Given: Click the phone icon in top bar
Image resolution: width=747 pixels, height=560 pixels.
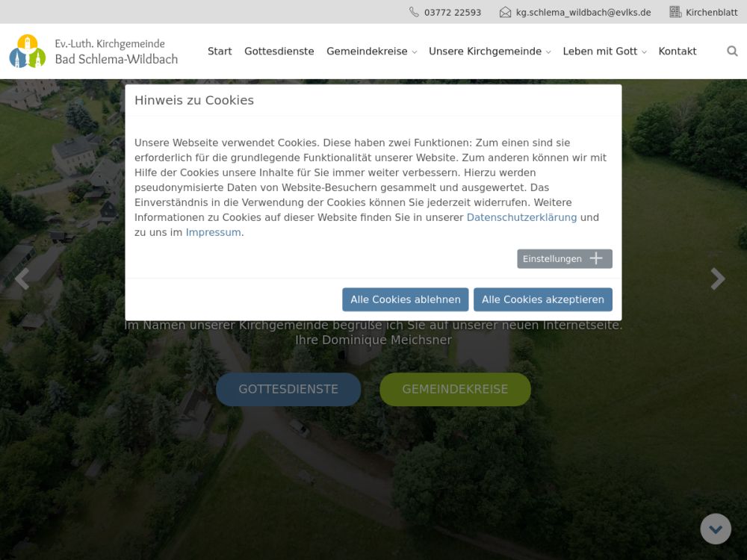Looking at the screenshot, I should pyautogui.click(x=414, y=12).
